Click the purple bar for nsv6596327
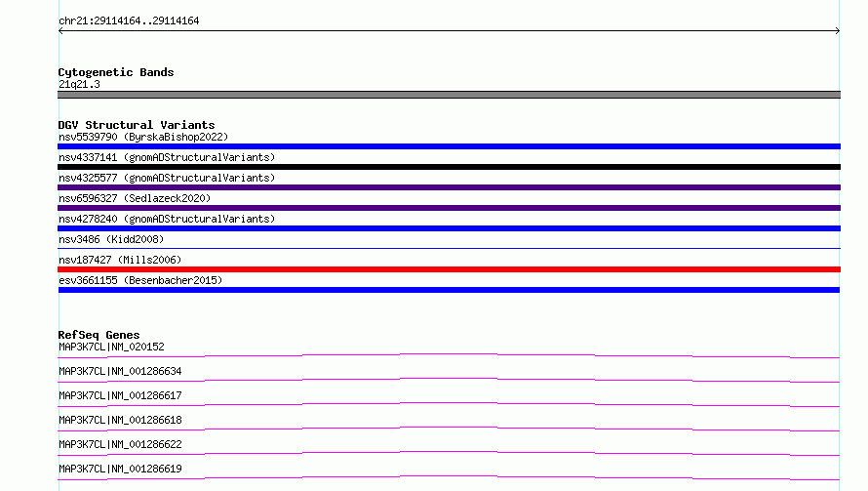Viewport: 868px width, 491px height. coord(449,208)
